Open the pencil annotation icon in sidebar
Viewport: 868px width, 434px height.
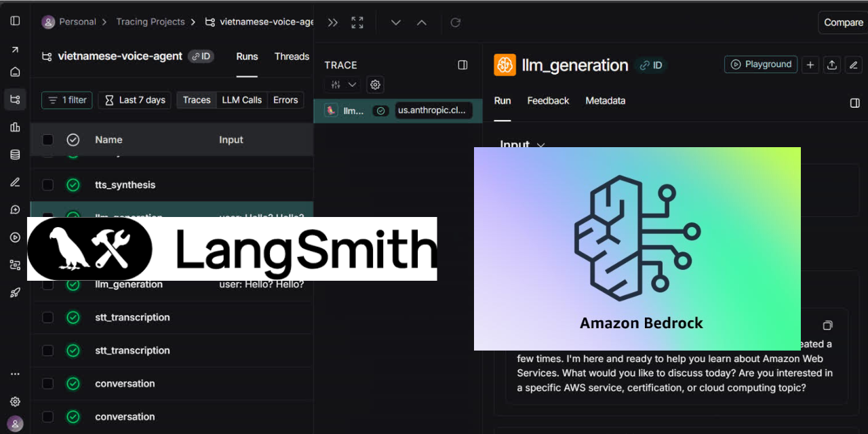point(15,182)
